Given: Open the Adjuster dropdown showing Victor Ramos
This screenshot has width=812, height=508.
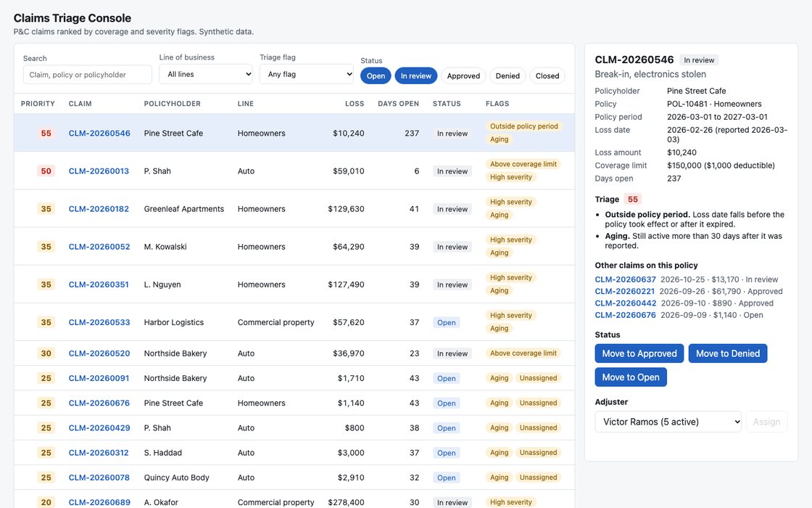Looking at the screenshot, I should click(668, 422).
